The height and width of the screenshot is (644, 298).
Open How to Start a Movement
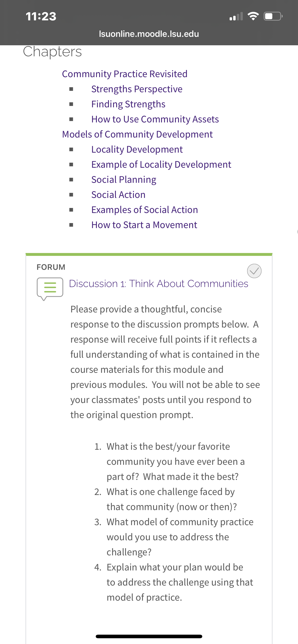pyautogui.click(x=144, y=225)
